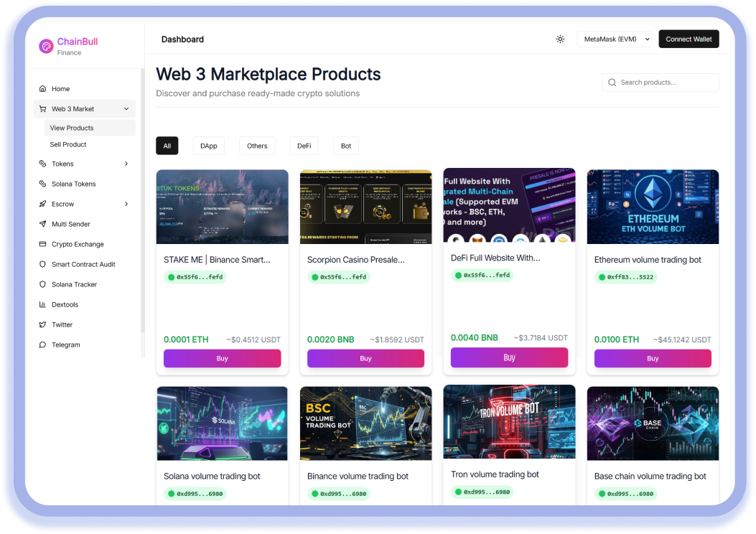The width and height of the screenshot is (756, 534).
Task: Toggle the light/dark theme sun icon
Action: click(560, 39)
